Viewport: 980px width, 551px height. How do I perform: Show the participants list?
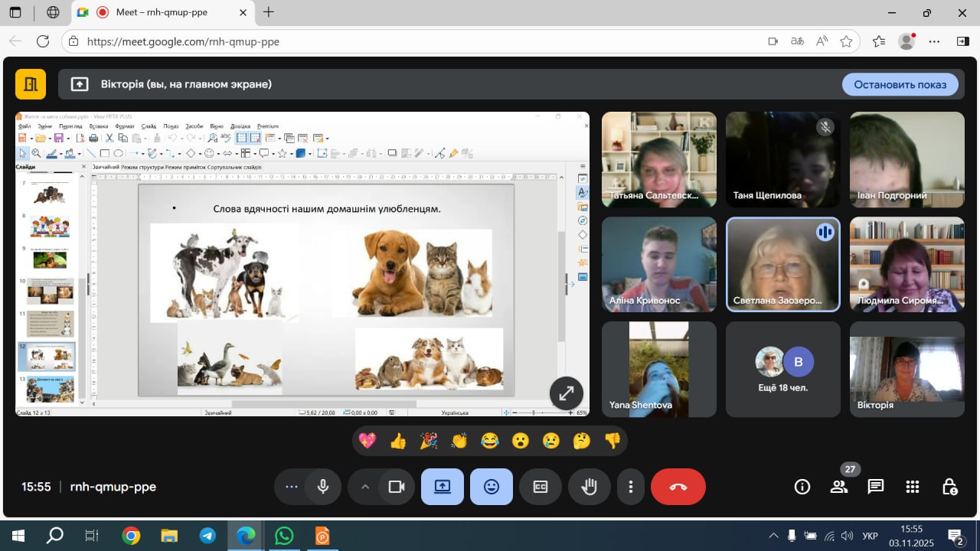839,487
